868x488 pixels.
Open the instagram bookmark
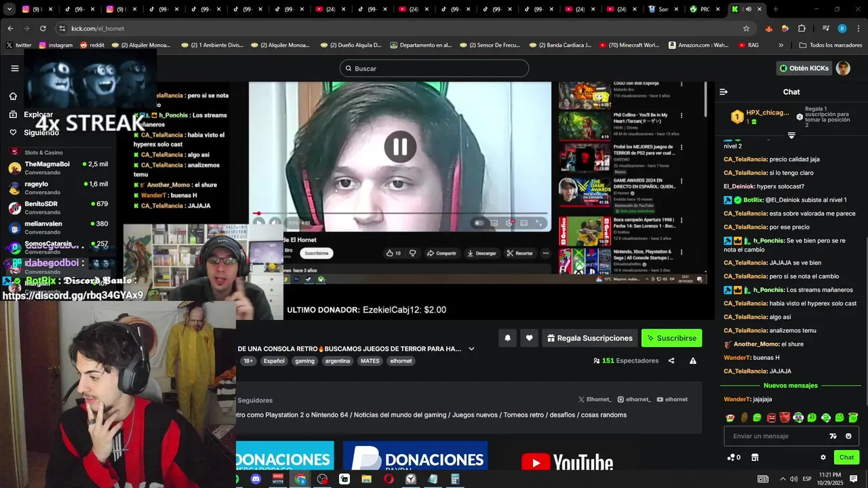tap(56, 45)
